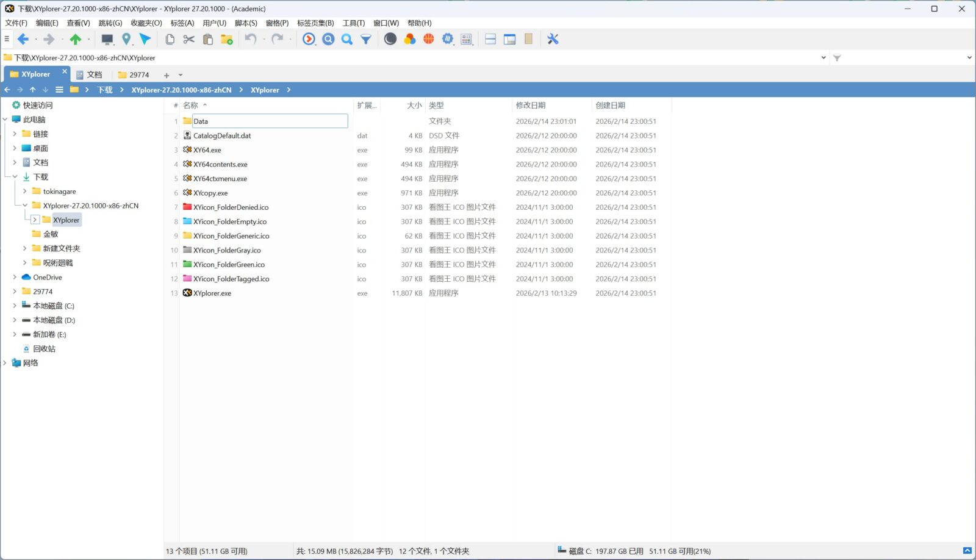
Task: Collapse the 下载 tree node
Action: tap(15, 177)
